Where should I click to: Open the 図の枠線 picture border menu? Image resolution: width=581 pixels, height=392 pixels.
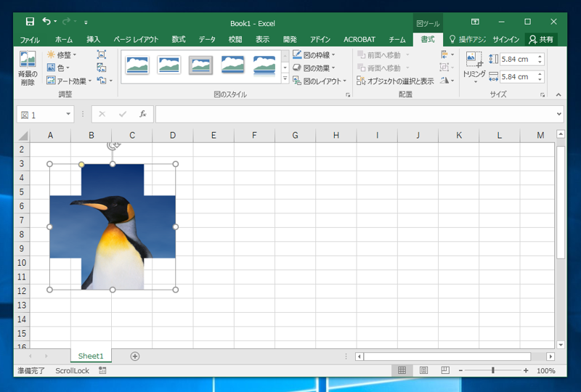314,55
